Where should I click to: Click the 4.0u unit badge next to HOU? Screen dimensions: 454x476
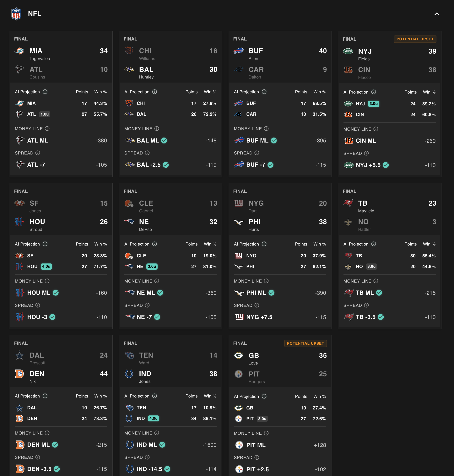point(46,266)
